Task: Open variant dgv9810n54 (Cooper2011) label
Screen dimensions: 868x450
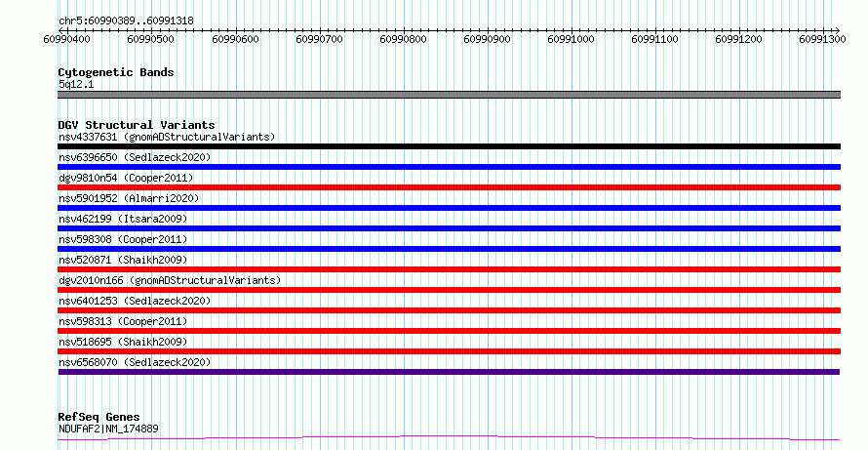Action: (126, 178)
